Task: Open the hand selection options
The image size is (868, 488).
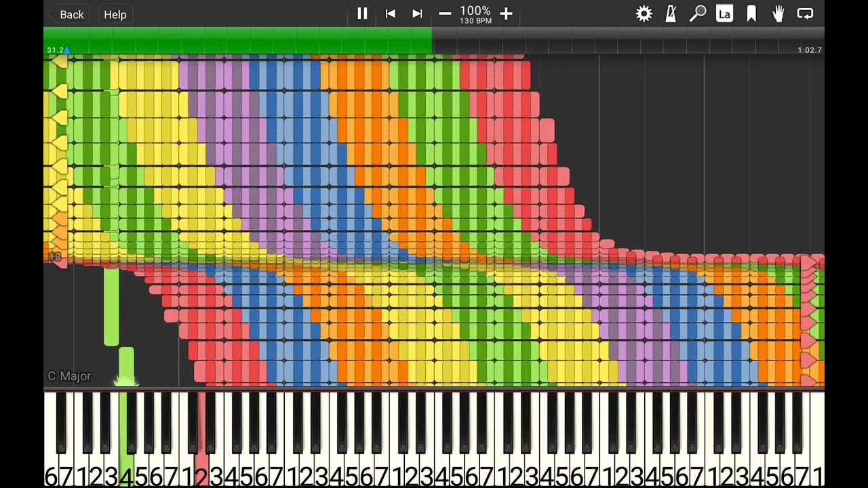Action: click(x=778, y=14)
